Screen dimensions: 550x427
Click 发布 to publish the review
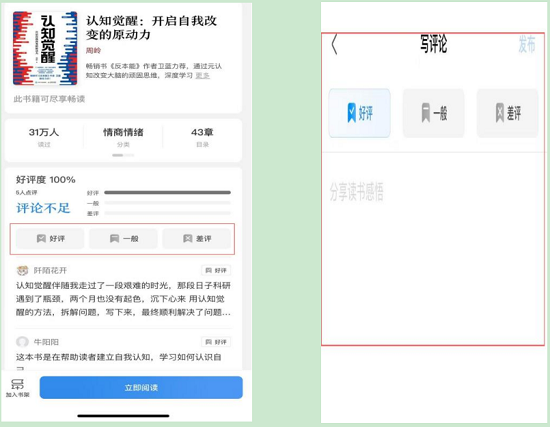coord(527,45)
